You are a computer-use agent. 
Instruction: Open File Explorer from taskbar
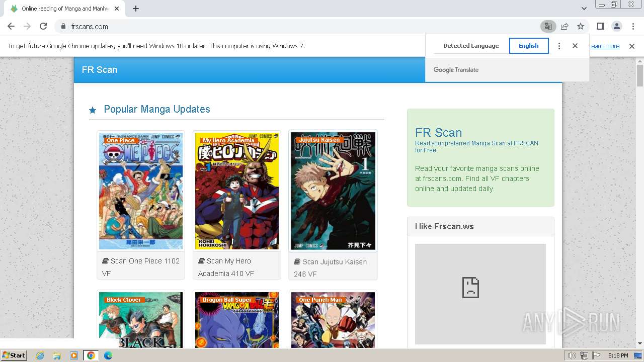57,355
